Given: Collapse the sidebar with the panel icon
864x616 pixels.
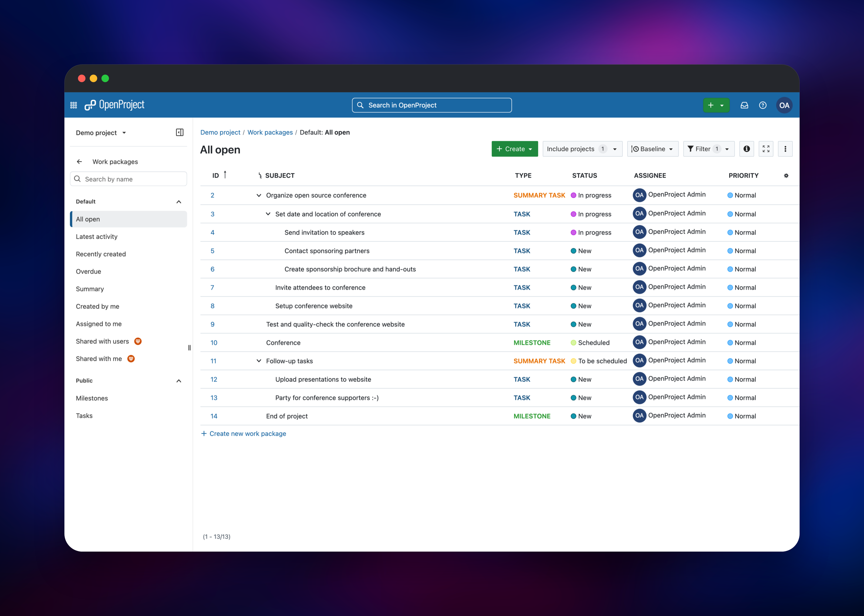Looking at the screenshot, I should click(x=180, y=132).
